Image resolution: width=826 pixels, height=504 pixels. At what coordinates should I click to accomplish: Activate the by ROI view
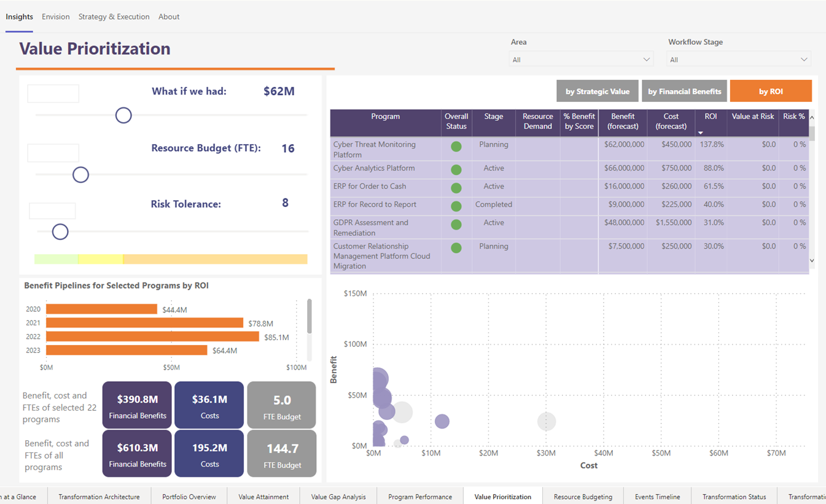pyautogui.click(x=770, y=91)
